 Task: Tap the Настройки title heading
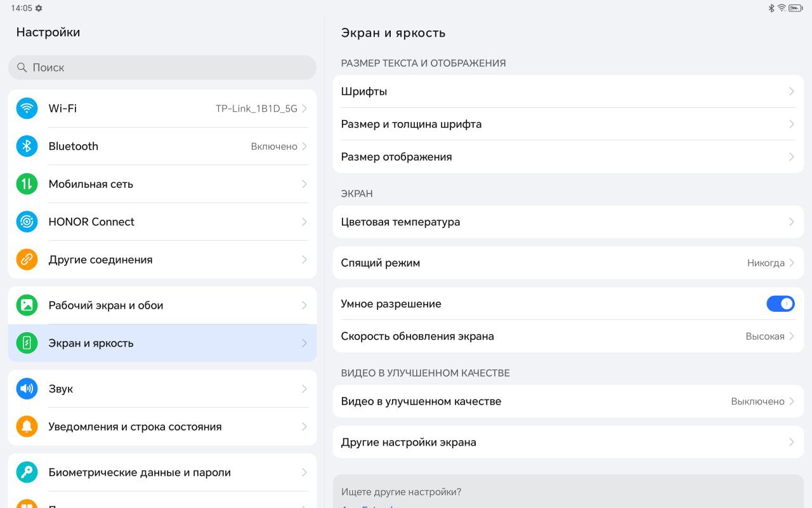(x=48, y=32)
